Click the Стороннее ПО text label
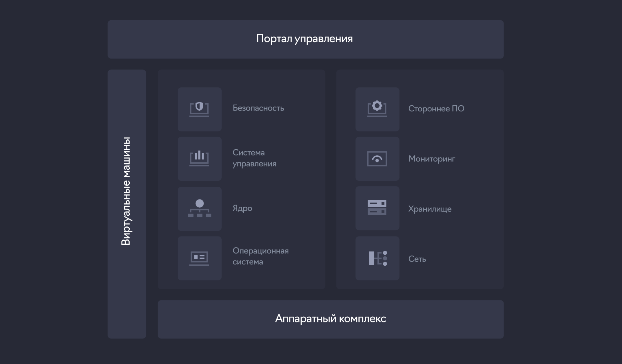Image resolution: width=622 pixels, height=364 pixels. 436,109
